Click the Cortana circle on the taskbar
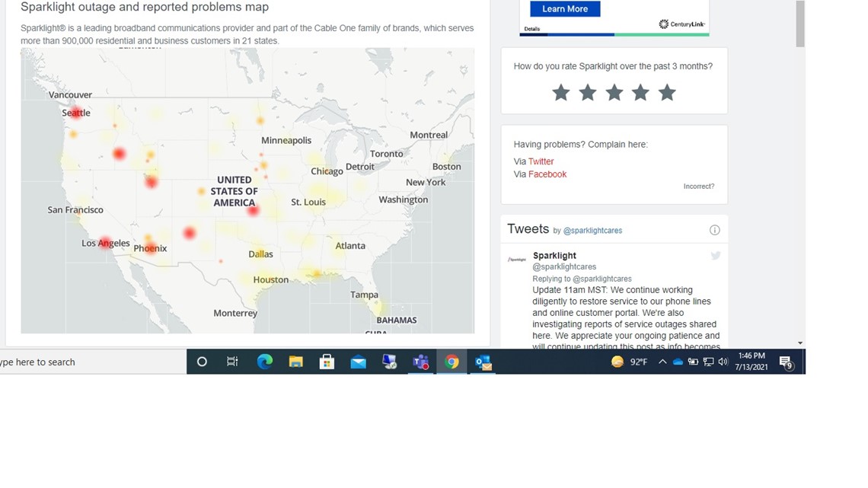The height and width of the screenshot is (488, 868). point(202,362)
